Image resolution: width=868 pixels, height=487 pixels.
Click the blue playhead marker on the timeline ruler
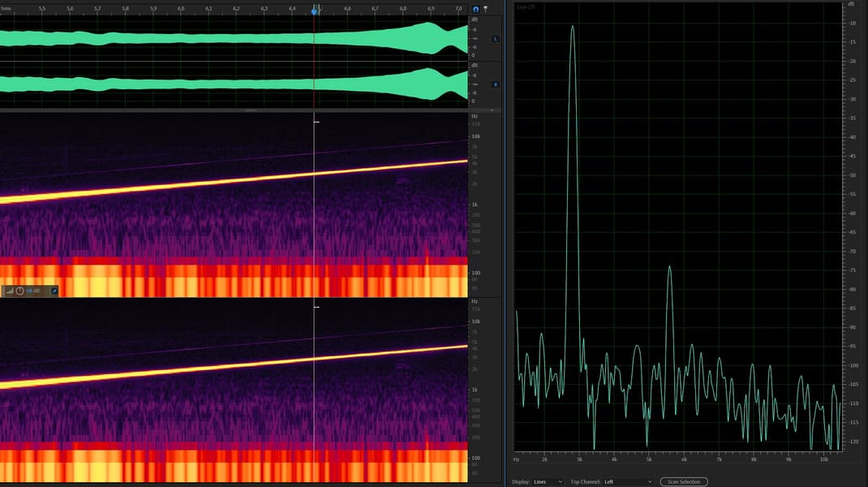(315, 11)
